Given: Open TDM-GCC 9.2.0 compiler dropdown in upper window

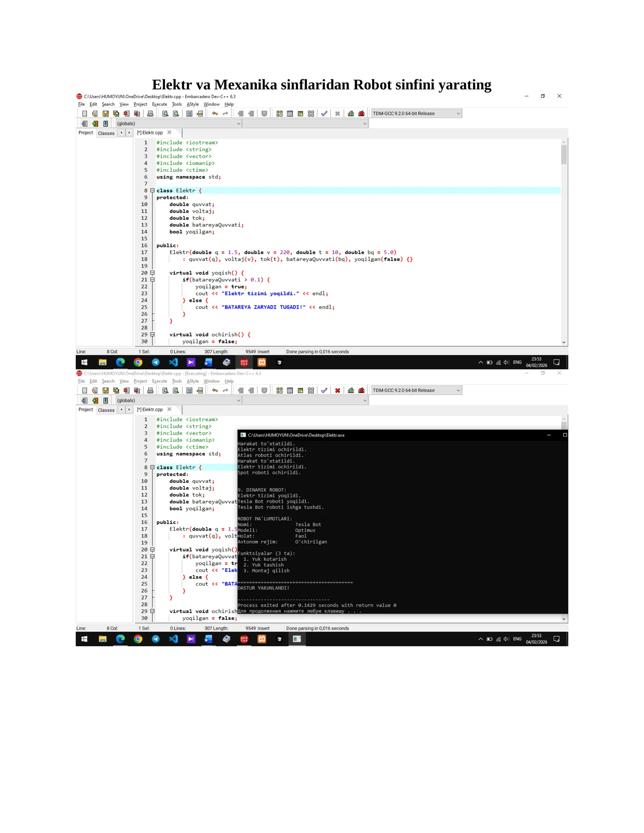Looking at the screenshot, I should pyautogui.click(x=416, y=113).
